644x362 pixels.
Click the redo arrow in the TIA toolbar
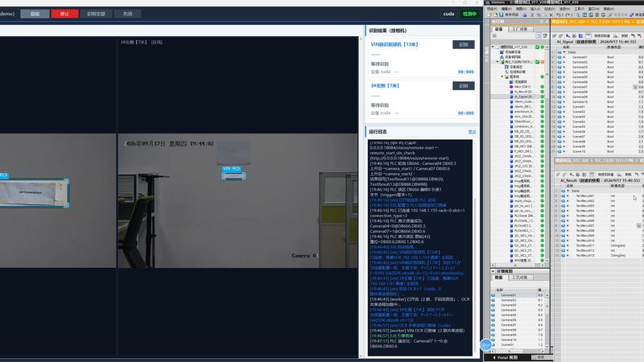567,14
